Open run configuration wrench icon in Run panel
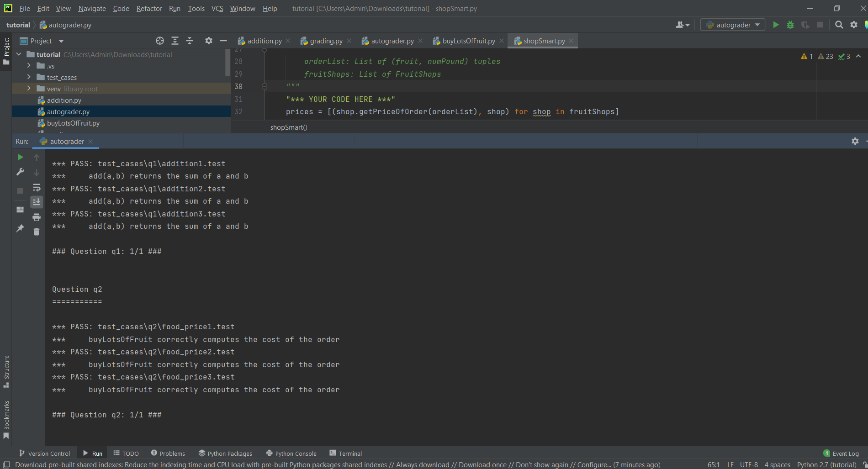Screen dimensions: 868x469 (x=20, y=172)
